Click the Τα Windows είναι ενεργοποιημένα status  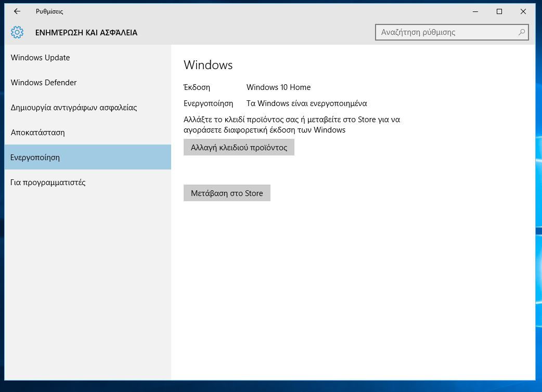[306, 103]
